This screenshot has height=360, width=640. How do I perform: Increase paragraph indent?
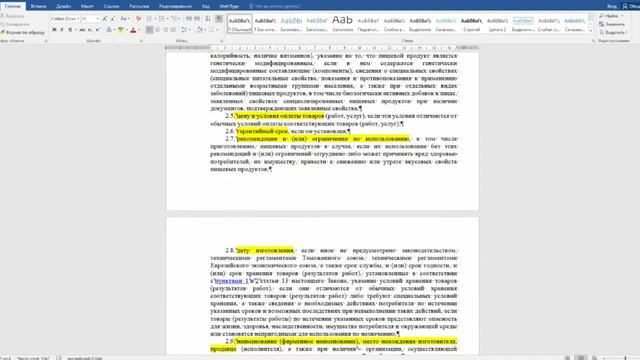tap(197, 19)
